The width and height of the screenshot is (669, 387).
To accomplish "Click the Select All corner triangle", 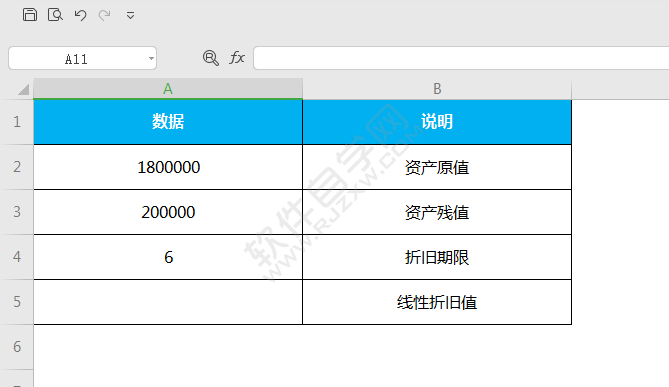I will click(23, 89).
